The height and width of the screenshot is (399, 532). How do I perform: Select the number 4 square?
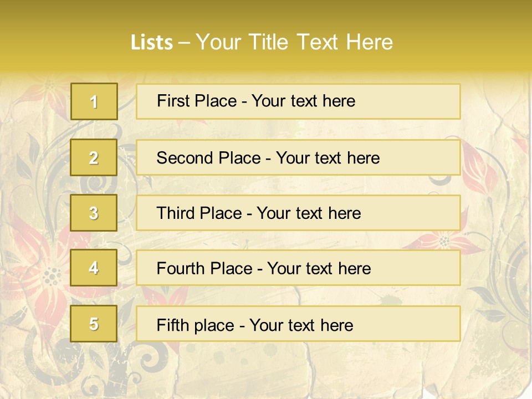[94, 268]
